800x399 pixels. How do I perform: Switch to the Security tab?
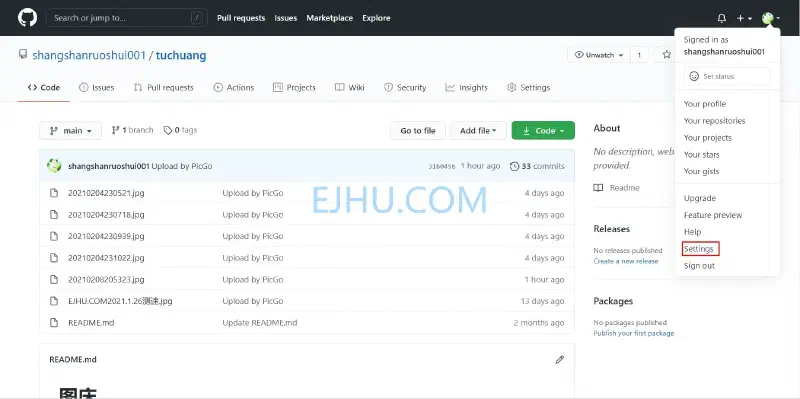tap(405, 88)
